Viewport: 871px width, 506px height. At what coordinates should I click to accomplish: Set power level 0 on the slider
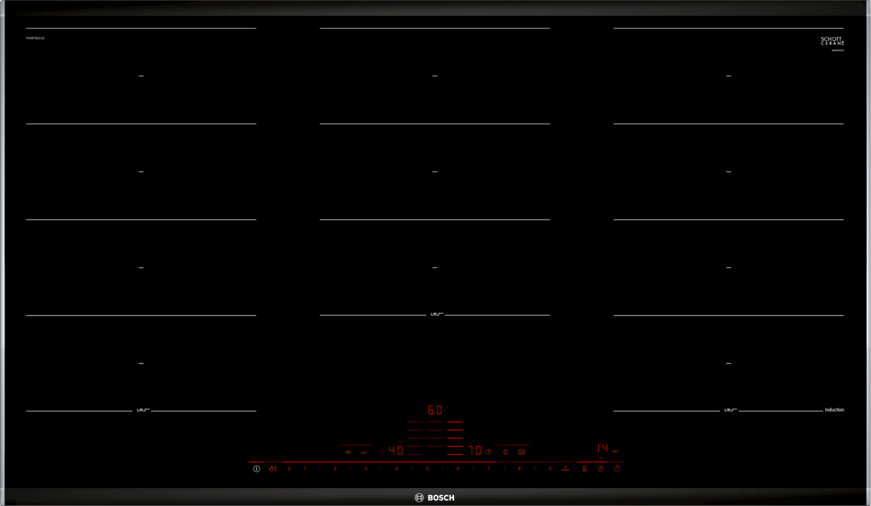pos(289,469)
